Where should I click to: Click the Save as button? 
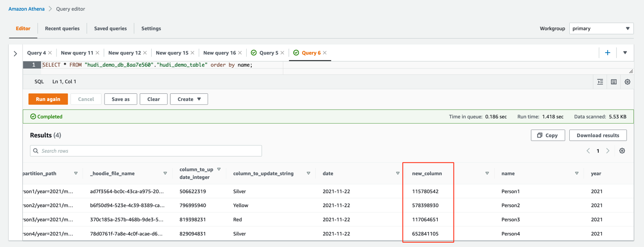(x=121, y=99)
